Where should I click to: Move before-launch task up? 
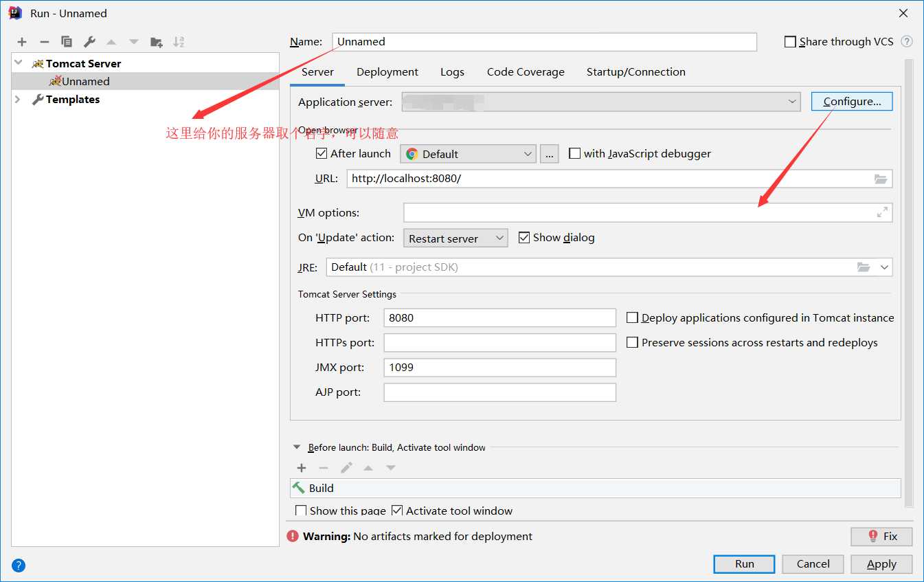368,468
